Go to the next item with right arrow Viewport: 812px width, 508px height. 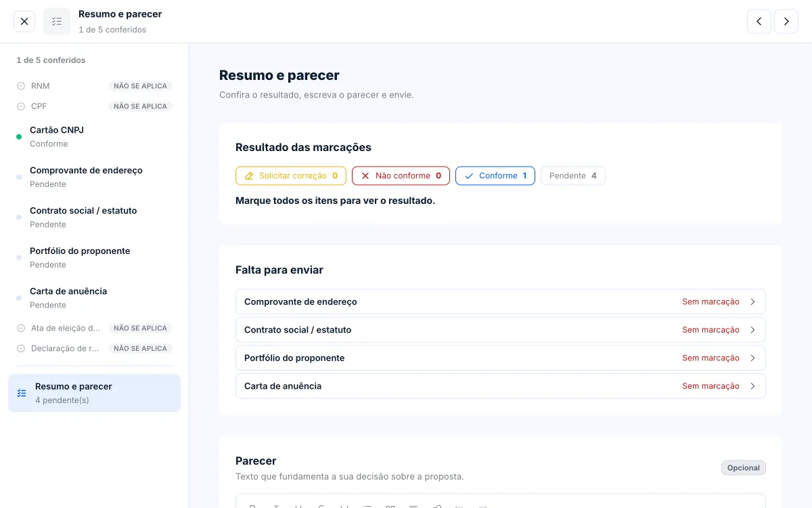tap(786, 22)
